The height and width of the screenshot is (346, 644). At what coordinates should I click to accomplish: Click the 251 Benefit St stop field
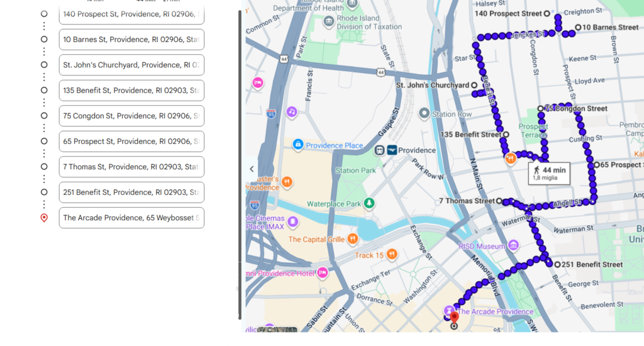[x=131, y=193]
